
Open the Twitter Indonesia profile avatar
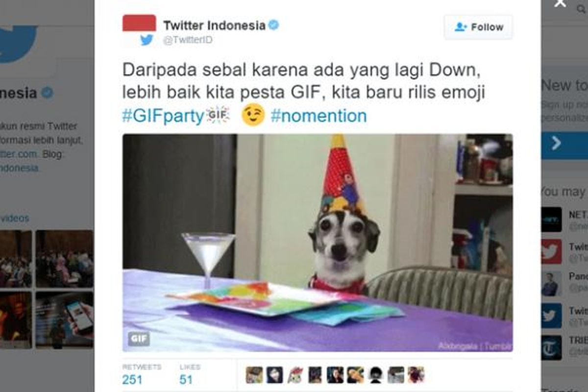point(139,31)
